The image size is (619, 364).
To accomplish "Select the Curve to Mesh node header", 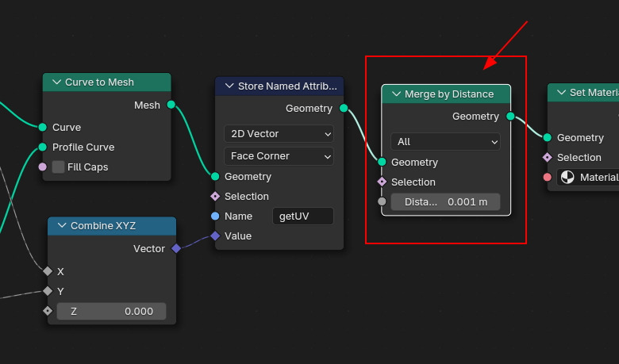I will tap(106, 82).
